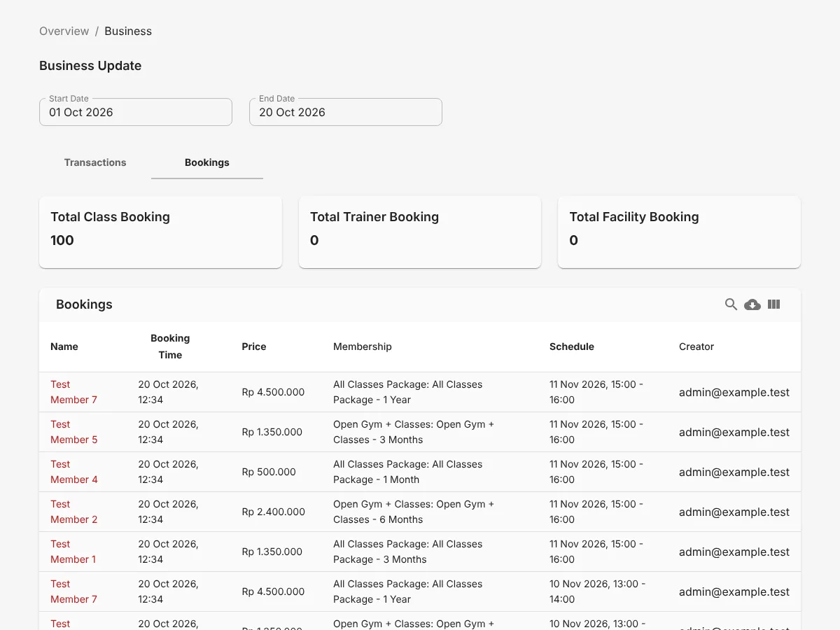840x630 pixels.
Task: Open Start Date field showing 01 Oct 2026
Action: (x=136, y=112)
